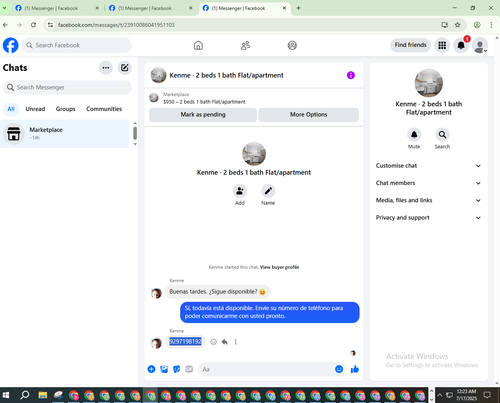Open Chats options three-dot menu
This screenshot has height=403, width=500.
pos(106,68)
